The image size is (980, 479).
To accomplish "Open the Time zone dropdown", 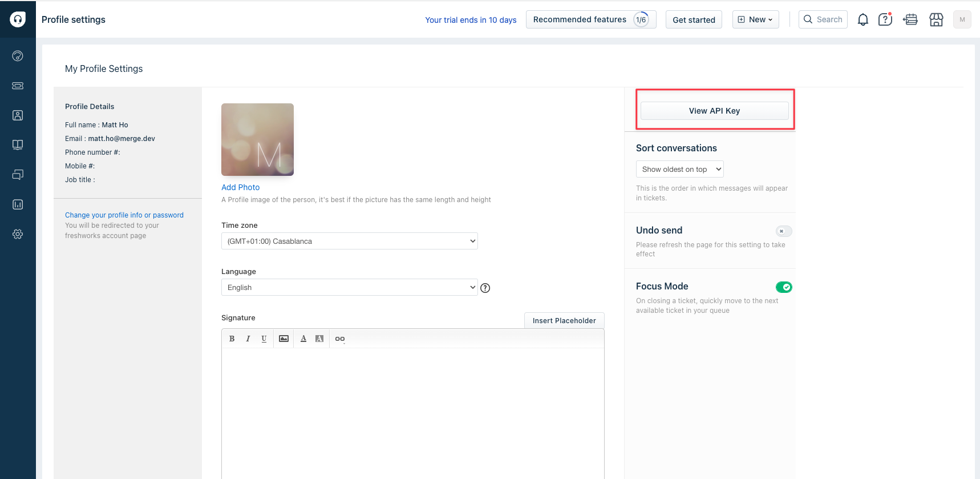I will pyautogui.click(x=349, y=241).
